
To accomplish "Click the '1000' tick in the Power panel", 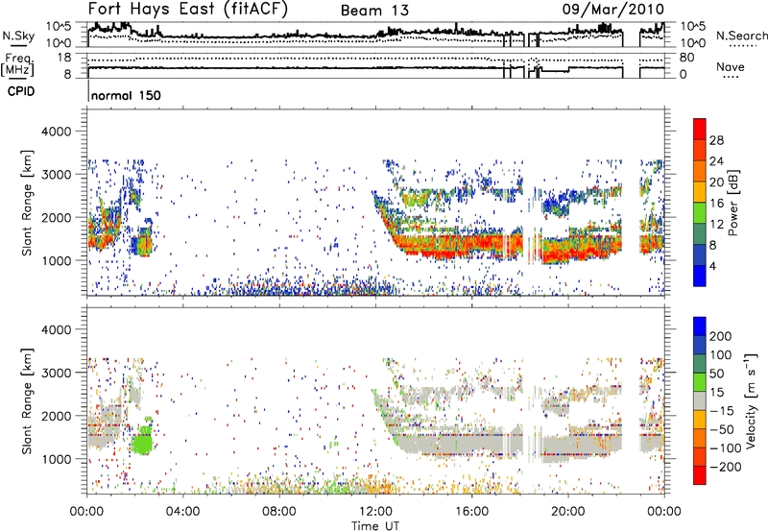I will tap(56, 260).
